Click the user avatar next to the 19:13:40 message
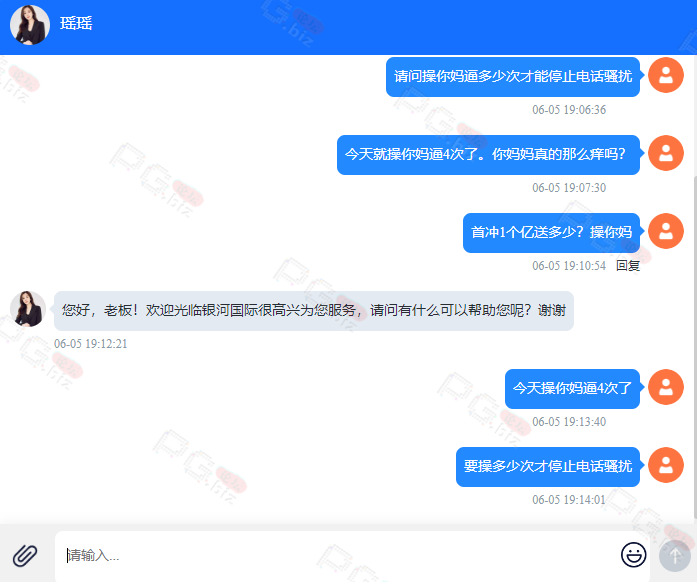697x582 pixels. [x=665, y=387]
